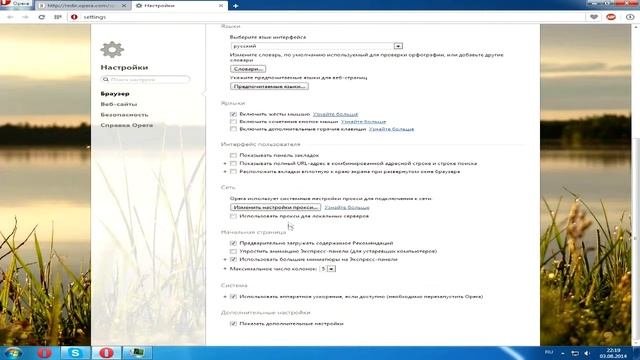Open the downloads icon at toolbar end

click(630, 17)
